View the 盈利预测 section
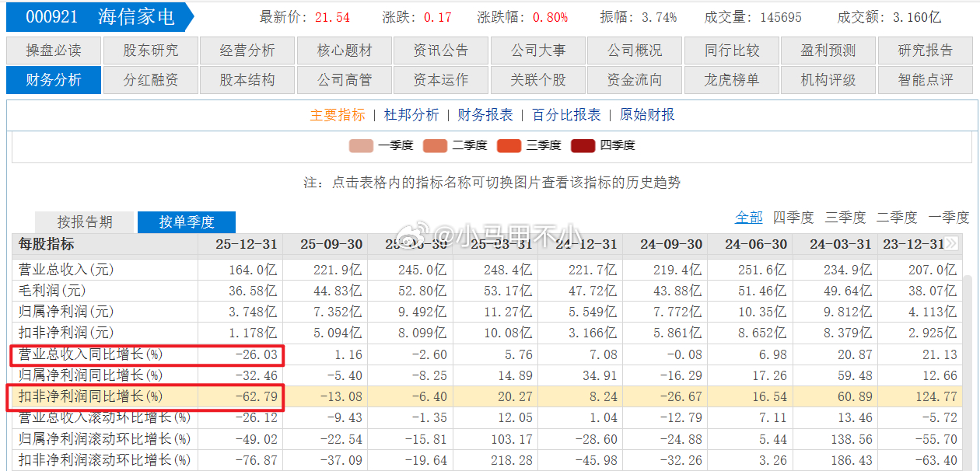The image size is (980, 471). pos(828,51)
